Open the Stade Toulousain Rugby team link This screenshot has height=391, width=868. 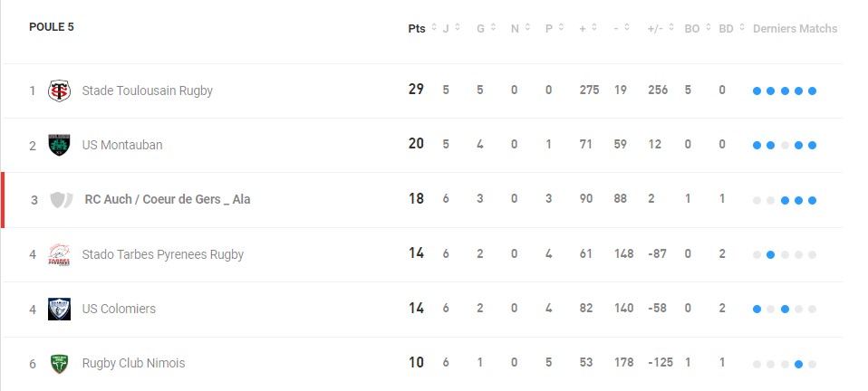(148, 91)
